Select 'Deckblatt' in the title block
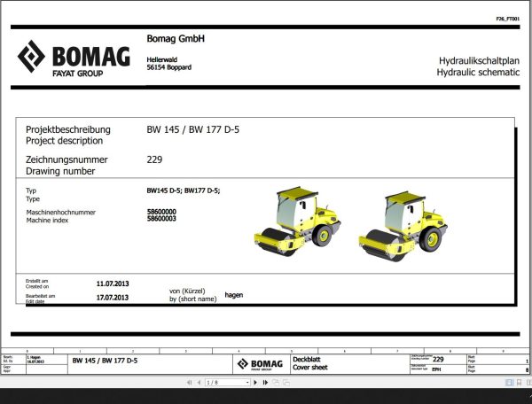This screenshot has width=532, height=404. 307,360
